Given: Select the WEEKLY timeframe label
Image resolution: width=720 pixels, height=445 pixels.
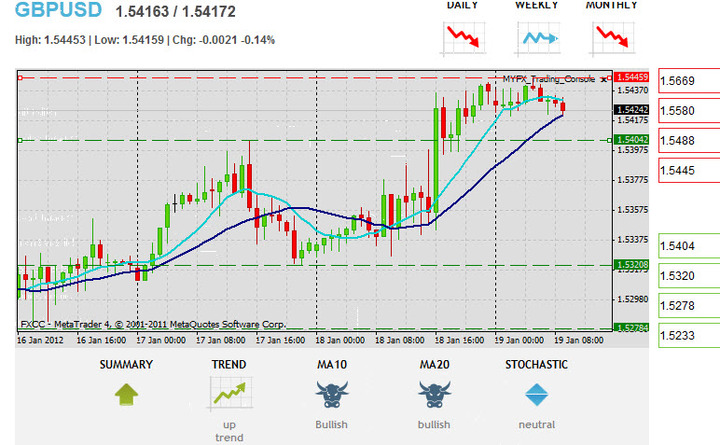Looking at the screenshot, I should pos(536,5).
